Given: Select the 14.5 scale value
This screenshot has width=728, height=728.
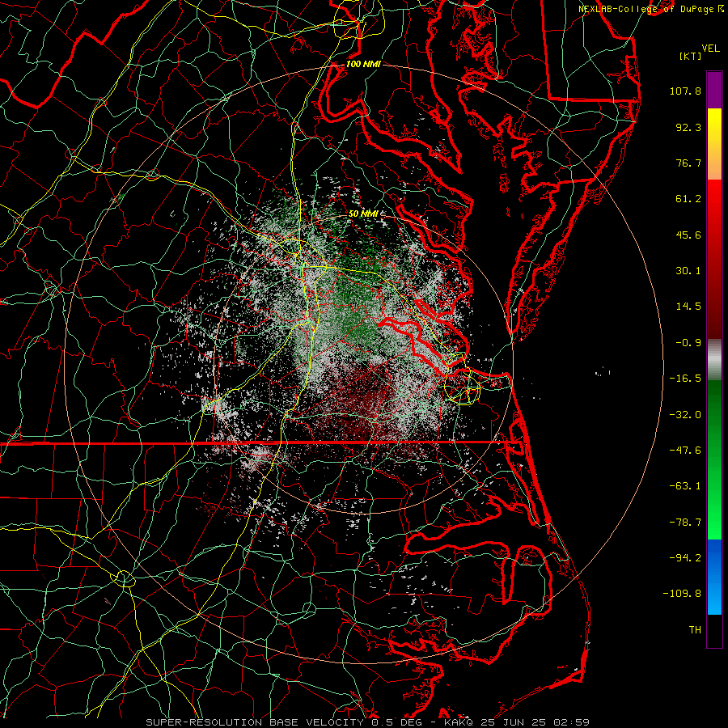Looking at the screenshot, I should pos(688,307).
